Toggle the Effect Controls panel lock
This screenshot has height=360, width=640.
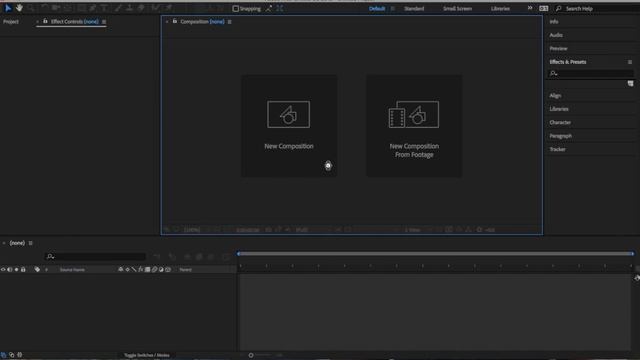pyautogui.click(x=45, y=21)
